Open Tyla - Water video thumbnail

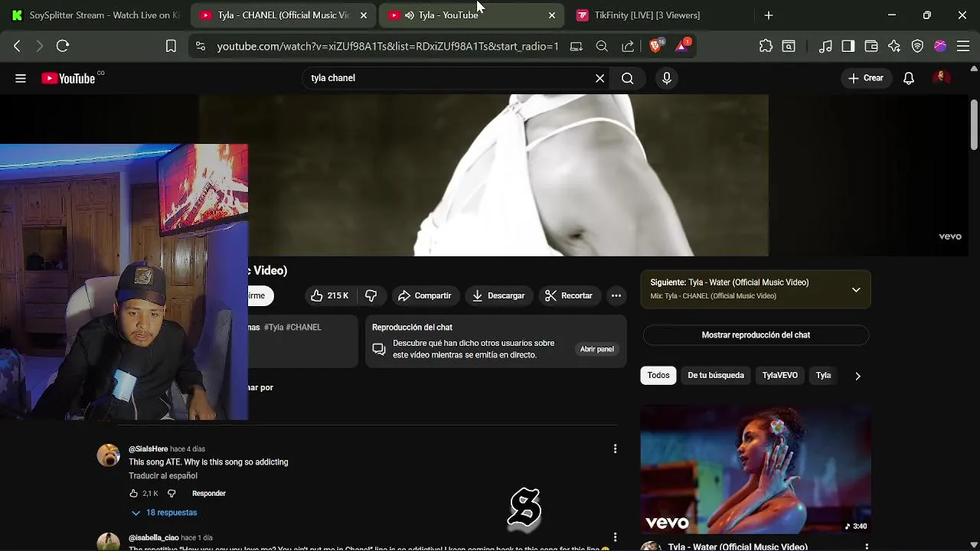coord(756,469)
